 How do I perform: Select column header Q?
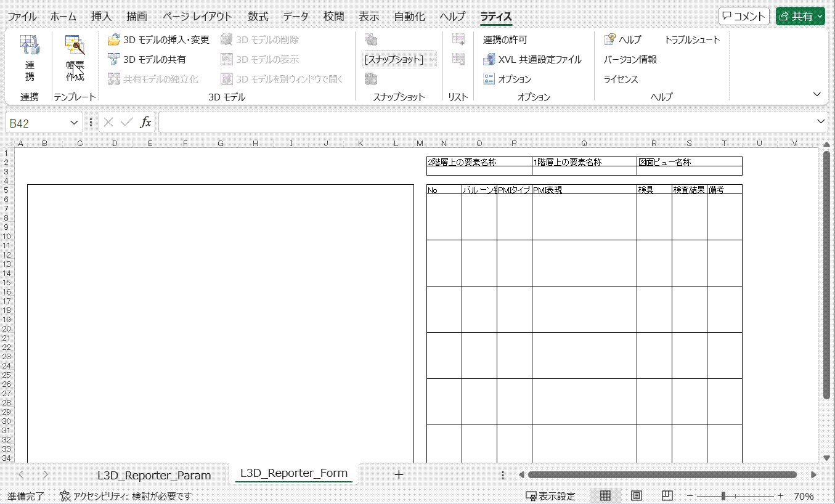click(584, 143)
